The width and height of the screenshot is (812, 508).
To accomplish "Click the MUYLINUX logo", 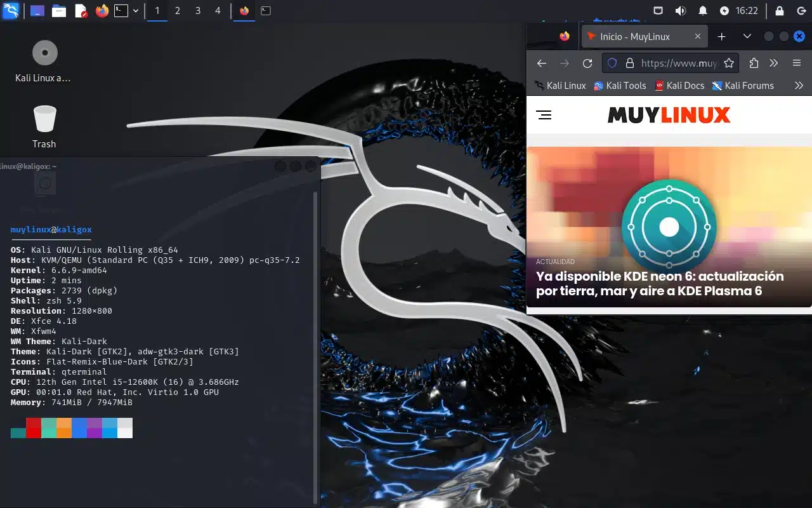I will pos(669,115).
